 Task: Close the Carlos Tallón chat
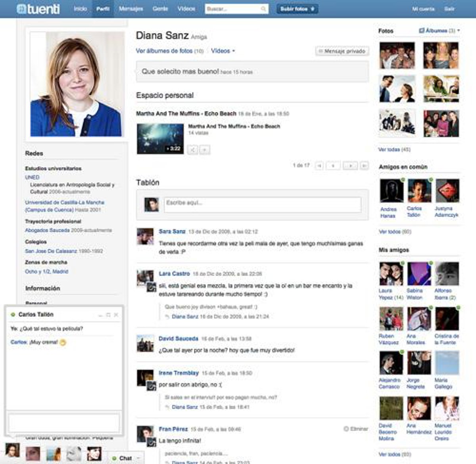click(x=116, y=315)
